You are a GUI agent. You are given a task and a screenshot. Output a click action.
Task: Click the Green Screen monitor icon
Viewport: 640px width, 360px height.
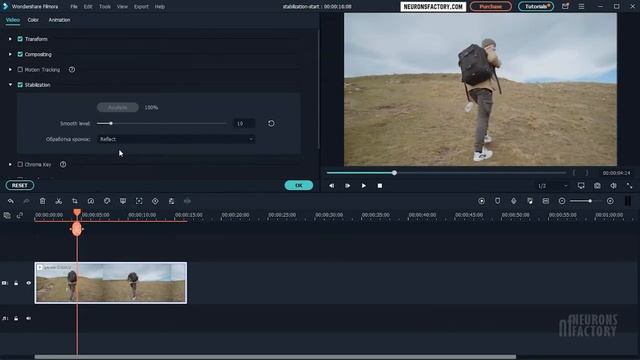coord(123,201)
